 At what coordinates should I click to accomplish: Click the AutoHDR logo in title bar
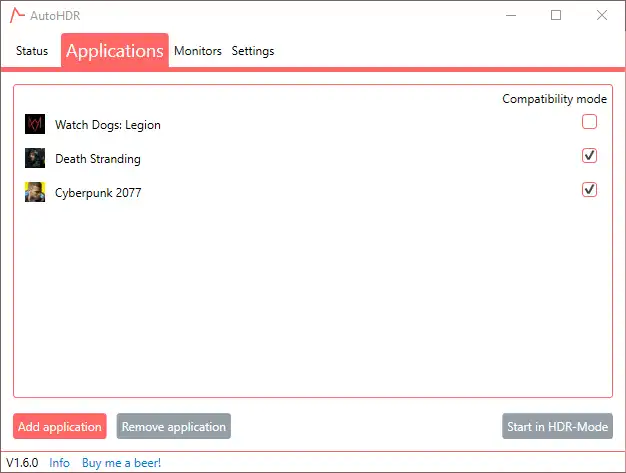(17, 16)
